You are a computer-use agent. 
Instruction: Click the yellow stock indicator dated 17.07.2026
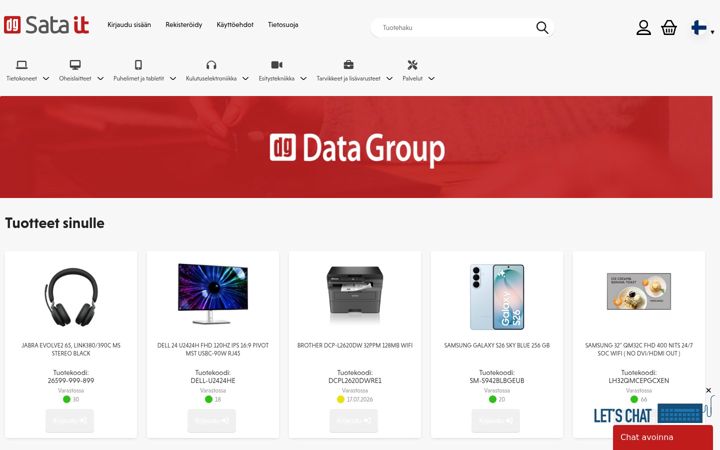340,399
